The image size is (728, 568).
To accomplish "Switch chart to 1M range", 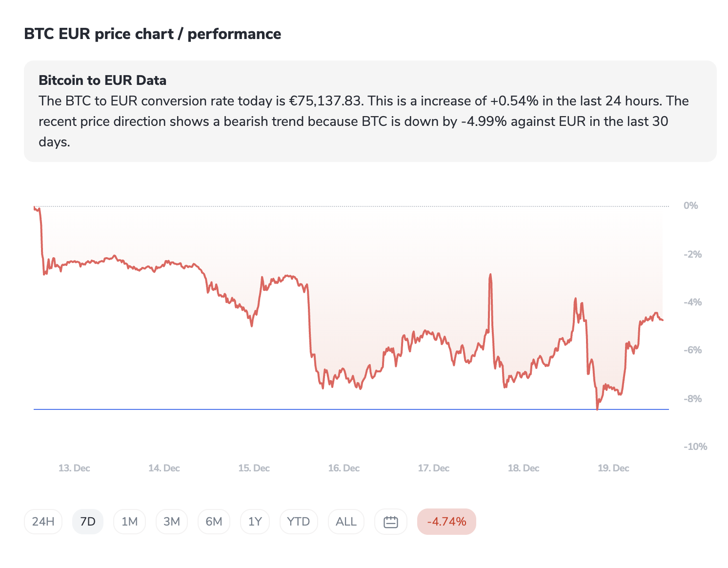I will tap(129, 522).
